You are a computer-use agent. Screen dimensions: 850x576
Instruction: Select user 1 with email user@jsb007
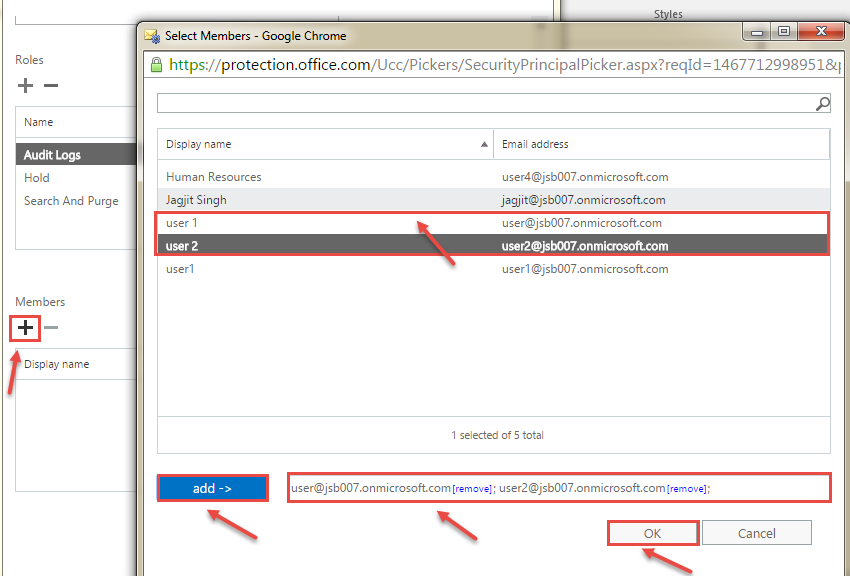click(181, 223)
